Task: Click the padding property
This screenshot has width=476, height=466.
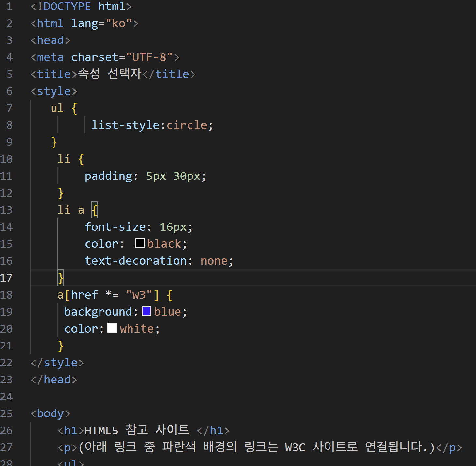Action: (x=109, y=176)
